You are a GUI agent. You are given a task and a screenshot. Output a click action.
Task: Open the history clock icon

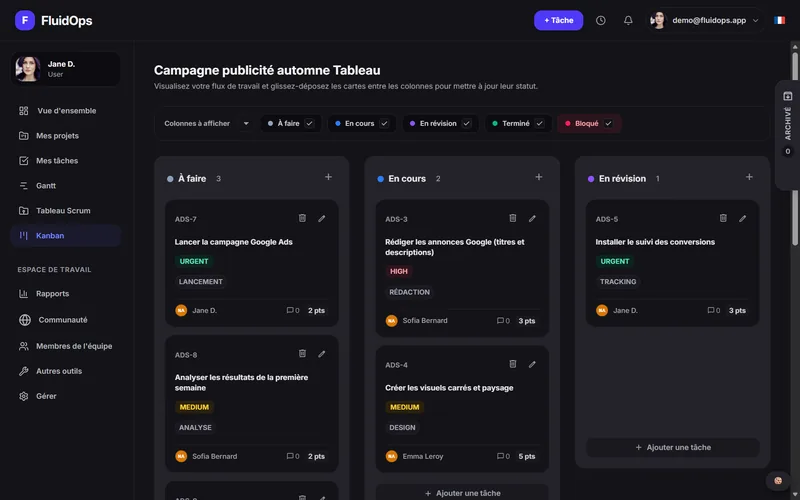(x=601, y=20)
